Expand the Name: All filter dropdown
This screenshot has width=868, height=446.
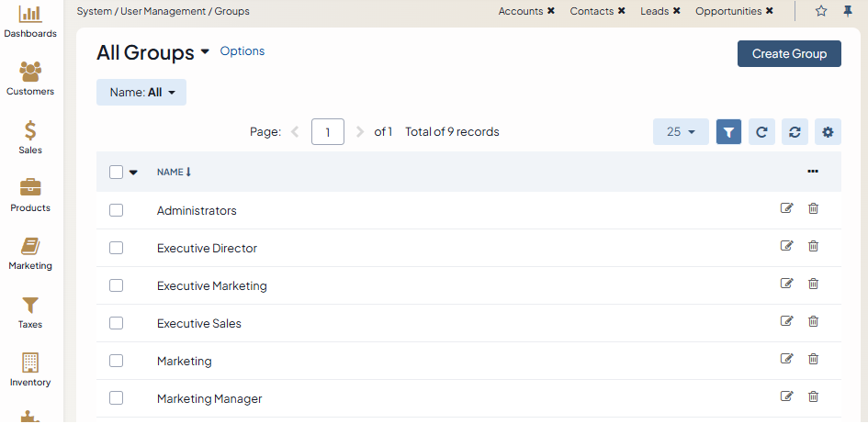click(141, 93)
